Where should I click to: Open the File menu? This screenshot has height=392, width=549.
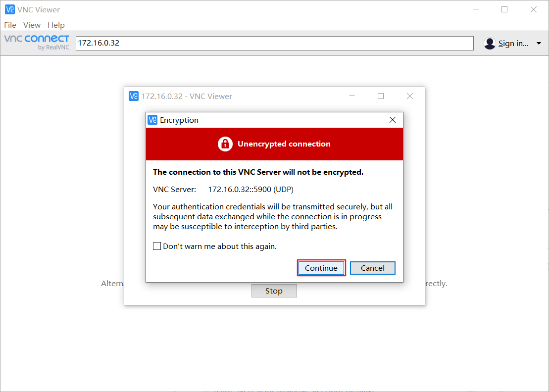coord(10,25)
